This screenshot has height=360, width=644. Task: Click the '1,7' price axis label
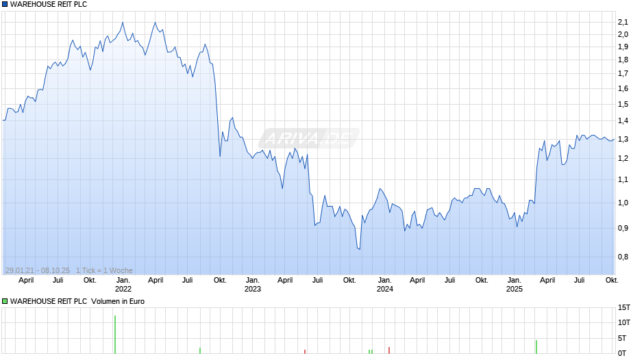point(623,74)
